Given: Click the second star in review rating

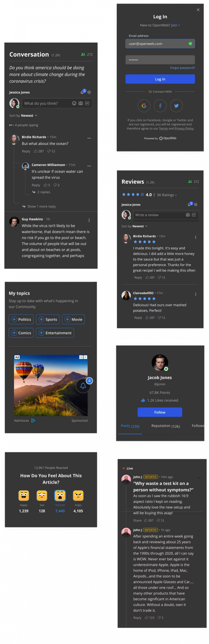Looking at the screenshot, I should 129,194.
